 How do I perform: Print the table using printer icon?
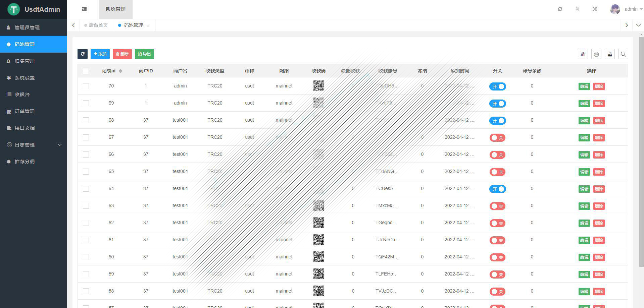596,54
